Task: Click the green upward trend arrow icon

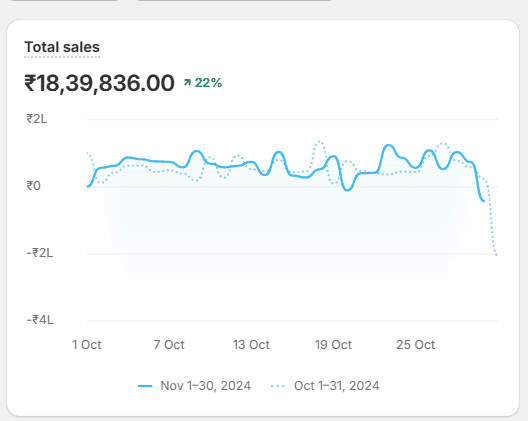Action: tap(187, 82)
